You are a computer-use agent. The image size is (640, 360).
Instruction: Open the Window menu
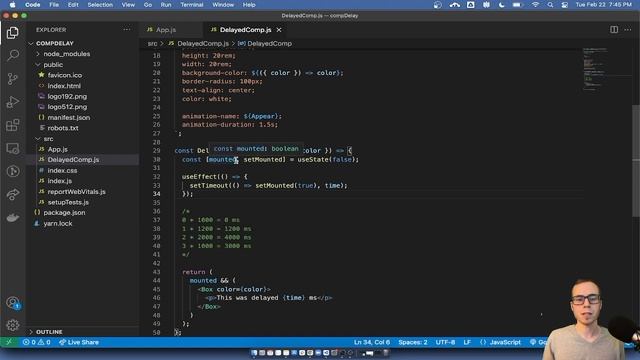pos(223,5)
